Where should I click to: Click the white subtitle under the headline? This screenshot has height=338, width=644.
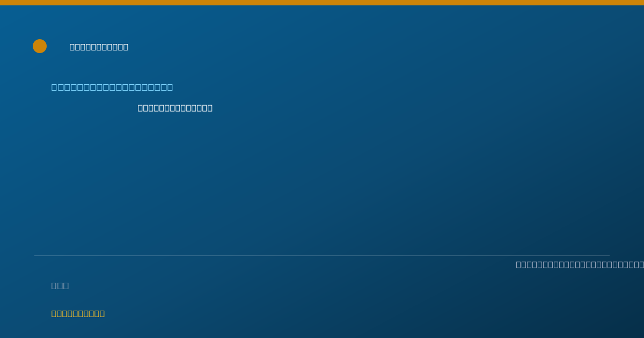(x=175, y=108)
